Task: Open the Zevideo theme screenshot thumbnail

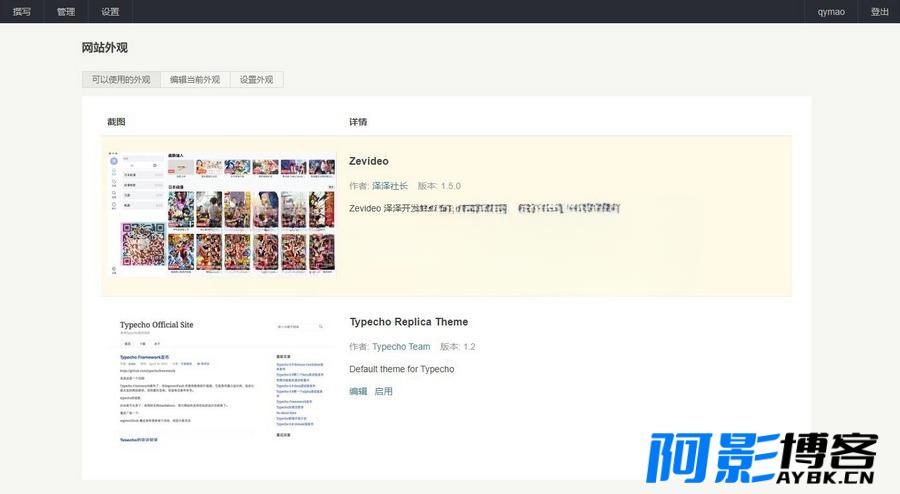Action: click(222, 213)
